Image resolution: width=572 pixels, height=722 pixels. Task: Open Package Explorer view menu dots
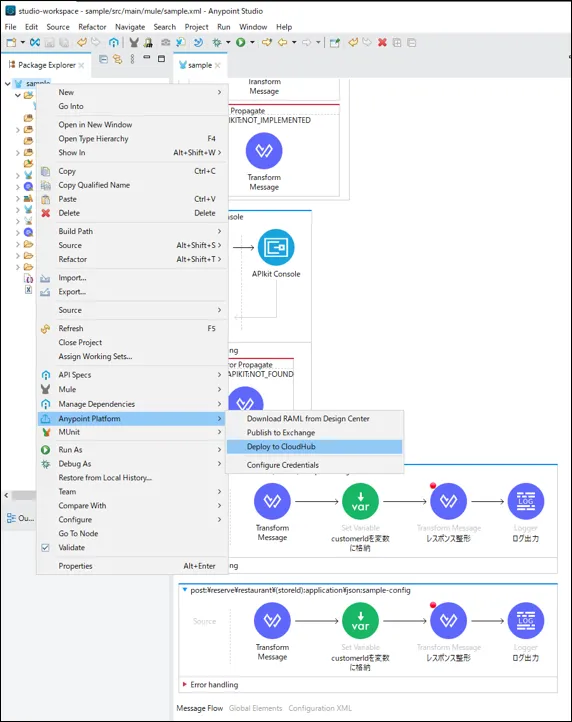point(132,59)
